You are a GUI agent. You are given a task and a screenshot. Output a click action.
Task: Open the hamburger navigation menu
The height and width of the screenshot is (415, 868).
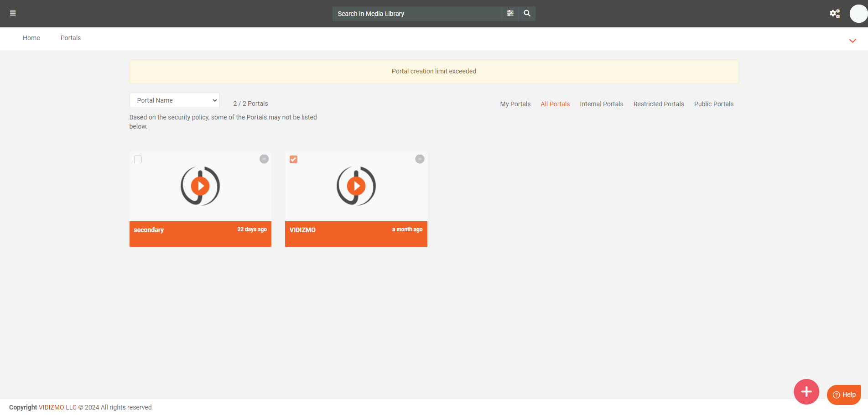point(13,13)
